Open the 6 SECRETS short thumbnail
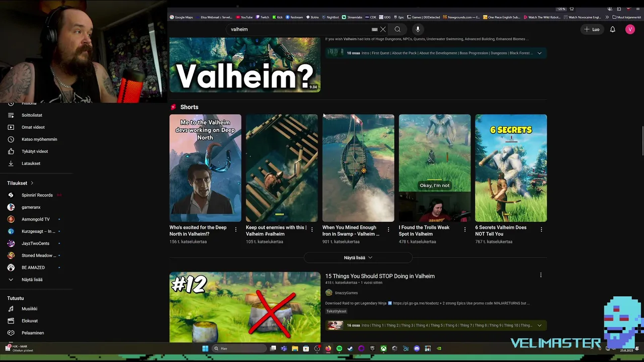The image size is (644, 362). click(511, 168)
